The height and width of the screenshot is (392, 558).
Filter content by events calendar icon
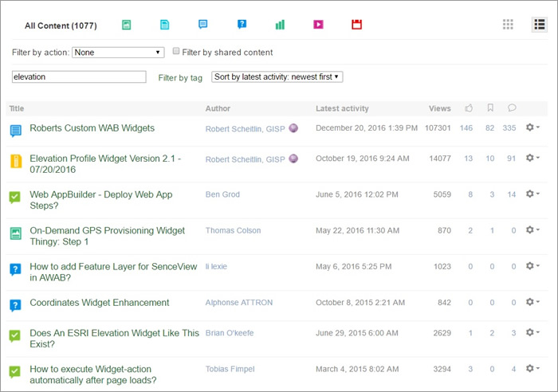[357, 25]
